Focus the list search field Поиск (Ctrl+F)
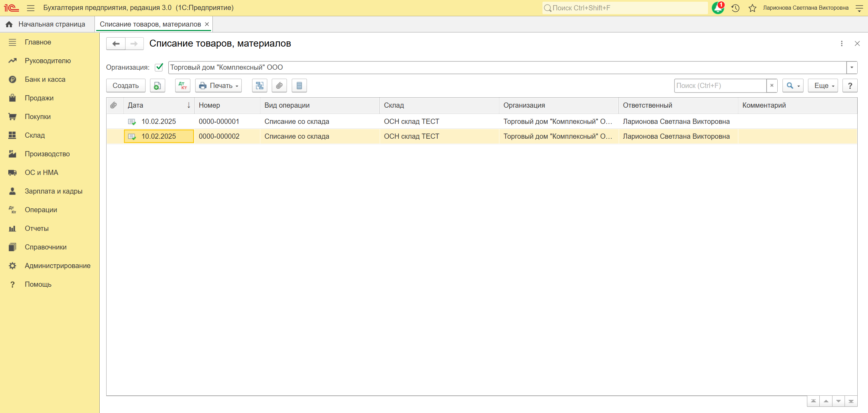 [x=720, y=86]
